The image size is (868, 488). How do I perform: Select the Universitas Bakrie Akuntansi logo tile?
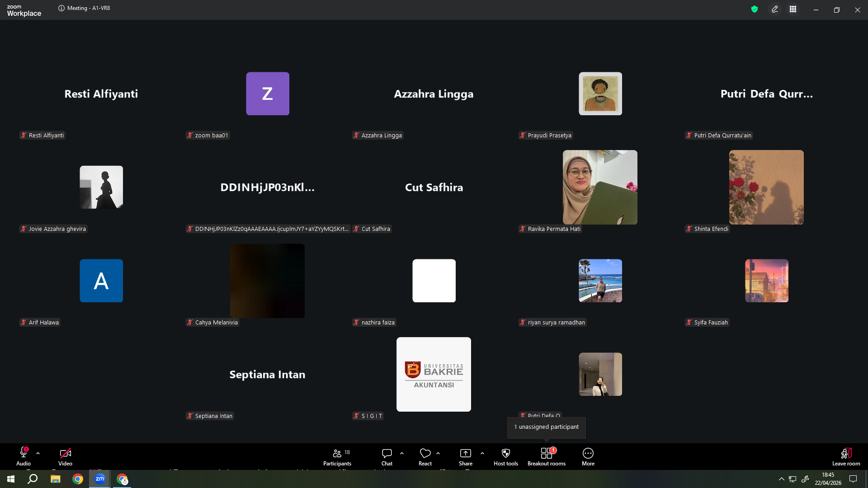tap(434, 374)
